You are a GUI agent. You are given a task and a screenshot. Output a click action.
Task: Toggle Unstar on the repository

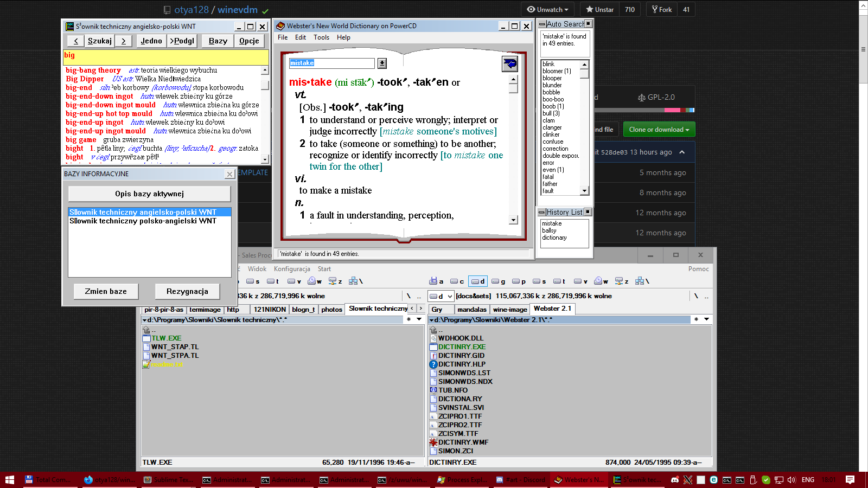599,9
